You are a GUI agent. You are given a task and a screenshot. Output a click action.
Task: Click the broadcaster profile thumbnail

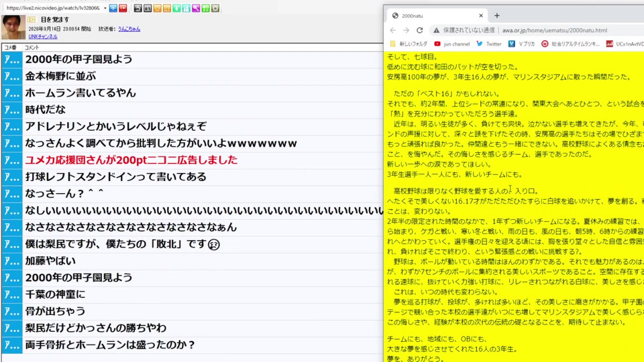coord(13,27)
